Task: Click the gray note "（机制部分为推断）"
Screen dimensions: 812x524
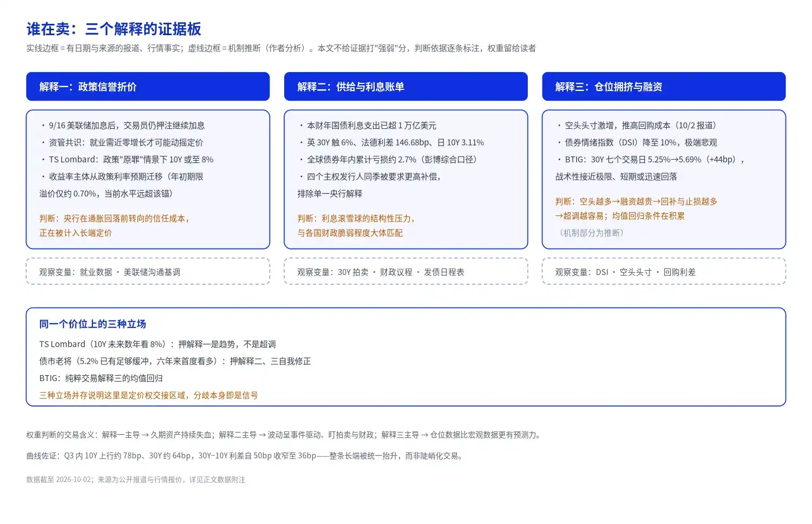Action: point(592,233)
